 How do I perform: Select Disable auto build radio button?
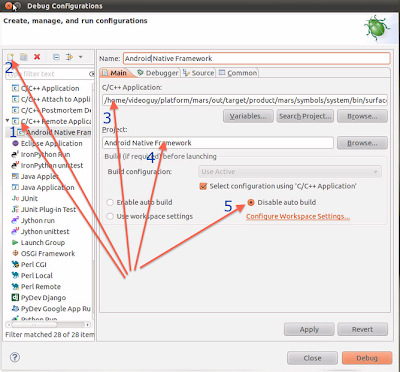tap(251, 202)
